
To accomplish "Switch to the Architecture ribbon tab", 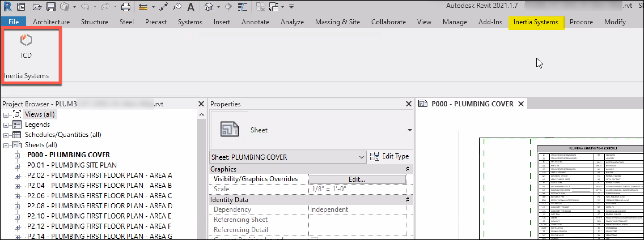I will pos(51,22).
